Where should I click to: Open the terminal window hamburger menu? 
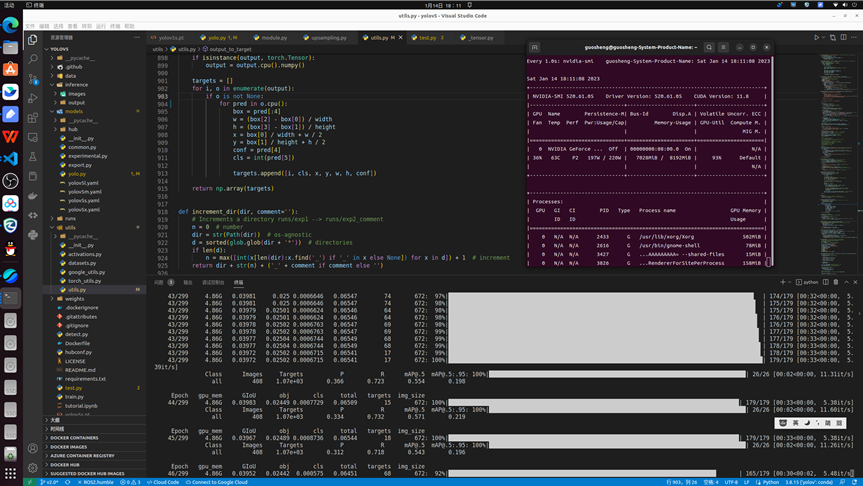[723, 47]
